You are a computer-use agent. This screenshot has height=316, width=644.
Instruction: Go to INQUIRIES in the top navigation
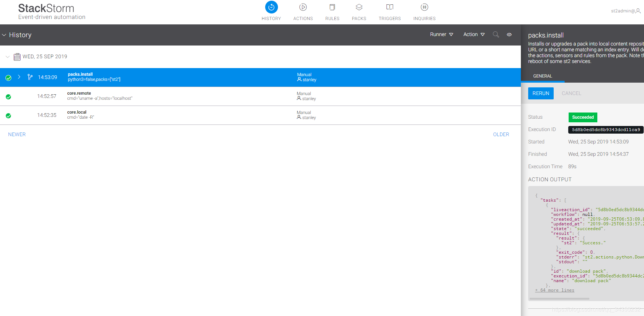[424, 19]
